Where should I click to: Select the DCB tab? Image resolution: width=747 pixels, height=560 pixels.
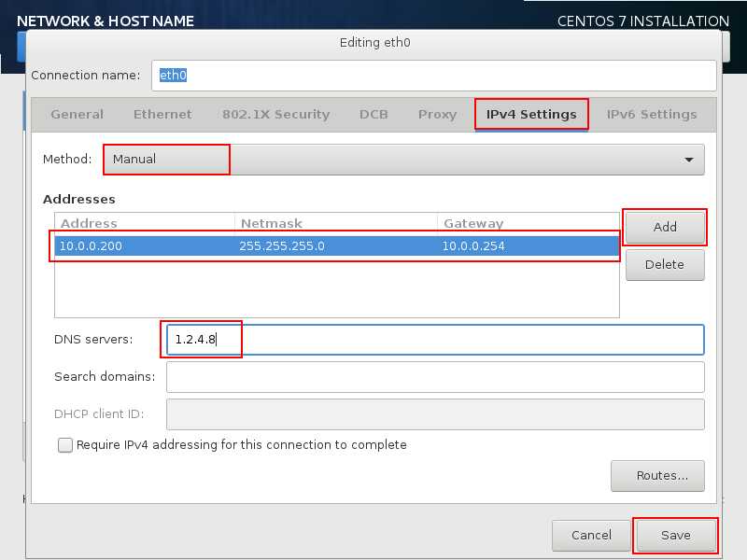click(x=373, y=114)
